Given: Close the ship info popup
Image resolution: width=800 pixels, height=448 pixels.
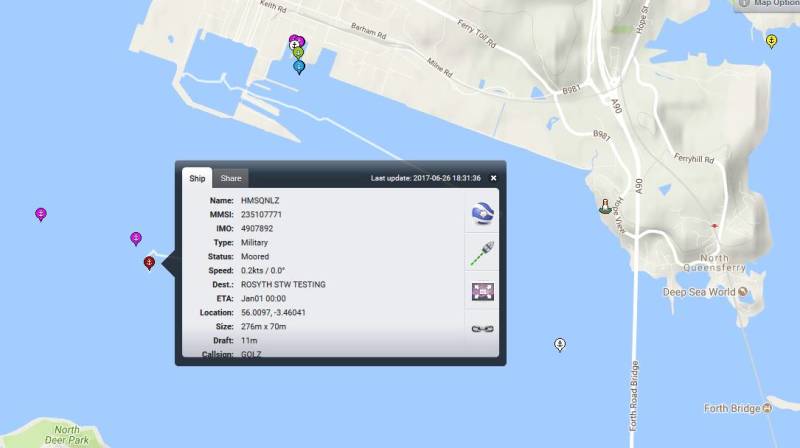Looking at the screenshot, I should 493,178.
